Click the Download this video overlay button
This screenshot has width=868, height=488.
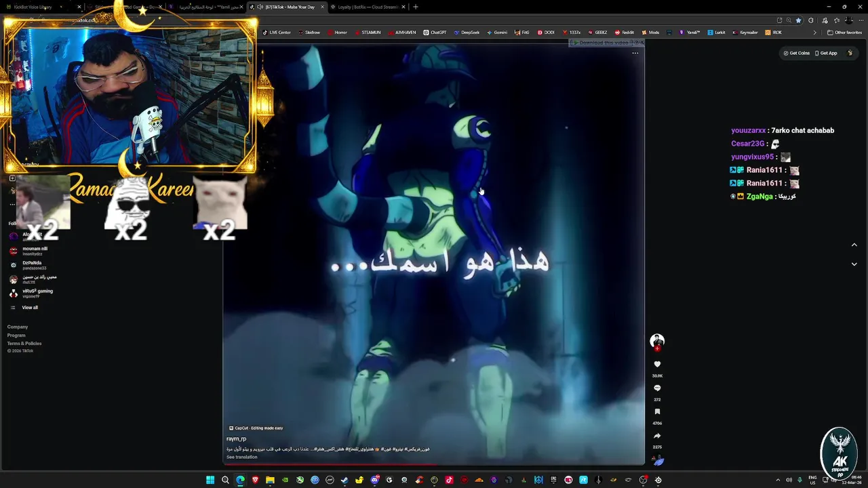pos(603,43)
